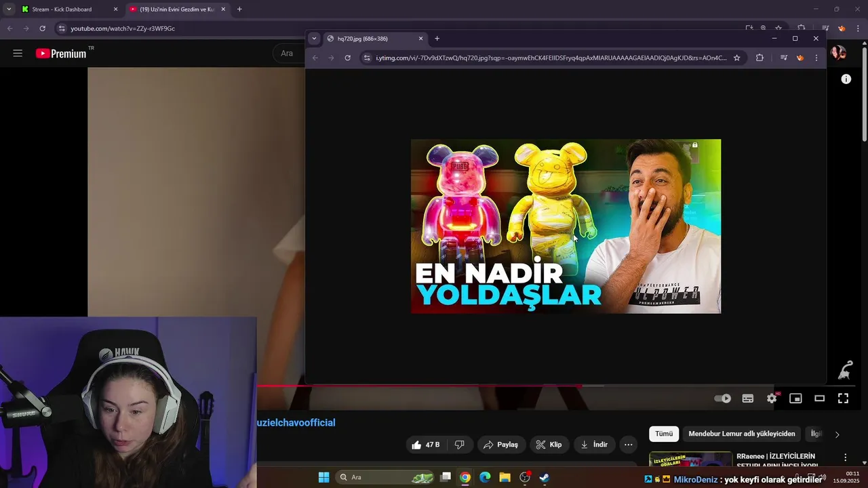Viewport: 868px width, 488px height.
Task: Select Mendebur Lemur adlı yükleyiciden chip
Action: point(742,434)
